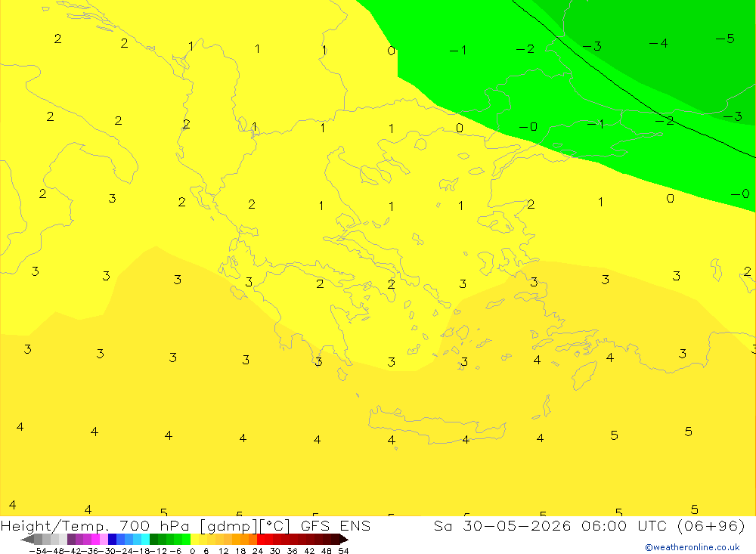Select the dark purple swatch in the legend
This screenshot has width=756, height=554.
tap(71, 540)
